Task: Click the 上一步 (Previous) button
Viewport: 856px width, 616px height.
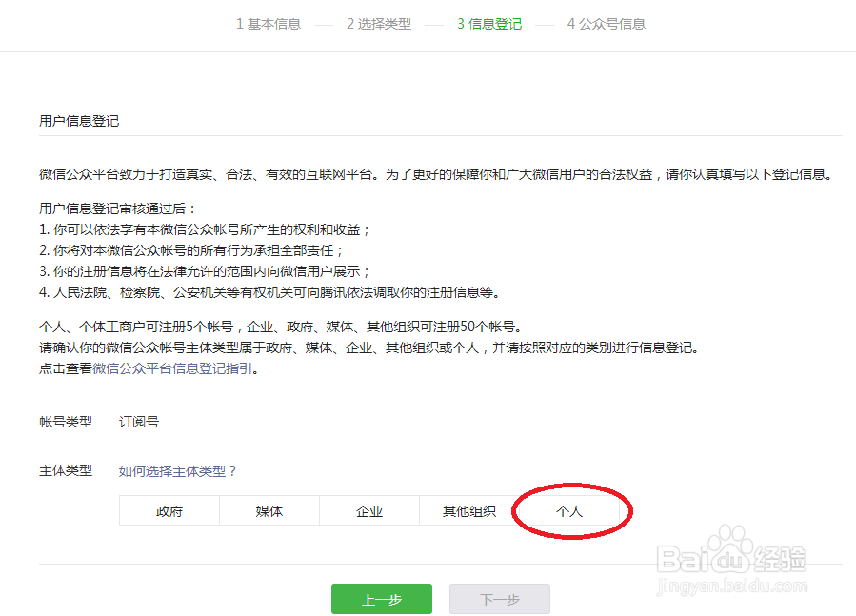Action: pyautogui.click(x=381, y=599)
